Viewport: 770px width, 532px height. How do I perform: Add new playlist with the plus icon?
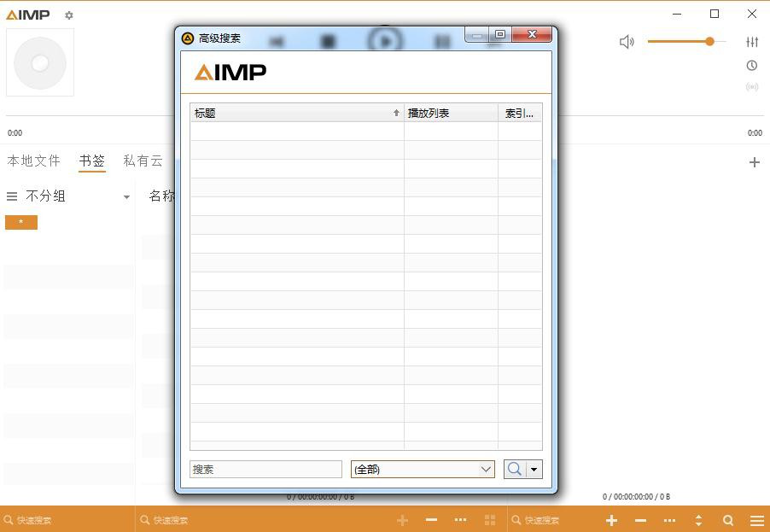coord(755,162)
